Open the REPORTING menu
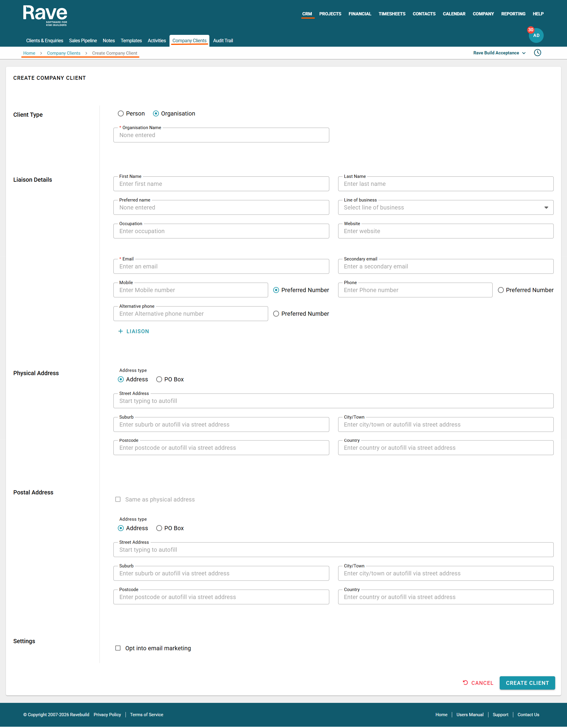Screen dimensions: 567x728 click(x=513, y=14)
